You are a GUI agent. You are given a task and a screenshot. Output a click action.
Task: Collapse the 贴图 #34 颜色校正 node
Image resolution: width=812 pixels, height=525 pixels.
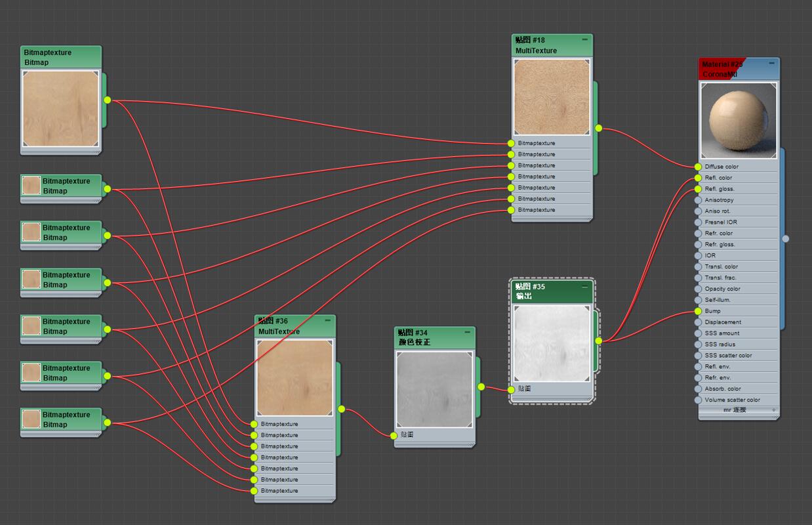click(x=468, y=332)
